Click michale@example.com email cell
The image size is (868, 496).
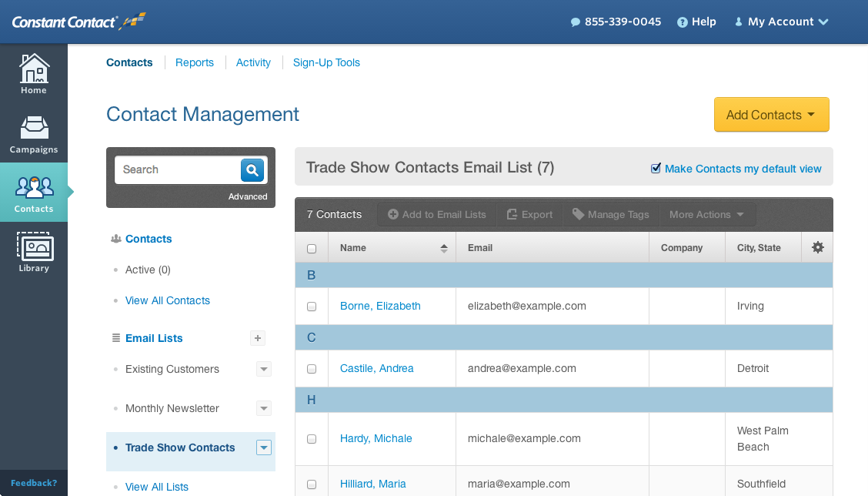click(x=524, y=438)
